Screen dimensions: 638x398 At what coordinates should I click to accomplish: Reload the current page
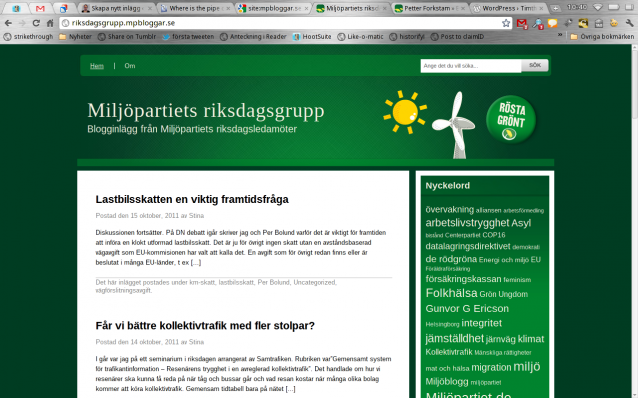click(36, 23)
